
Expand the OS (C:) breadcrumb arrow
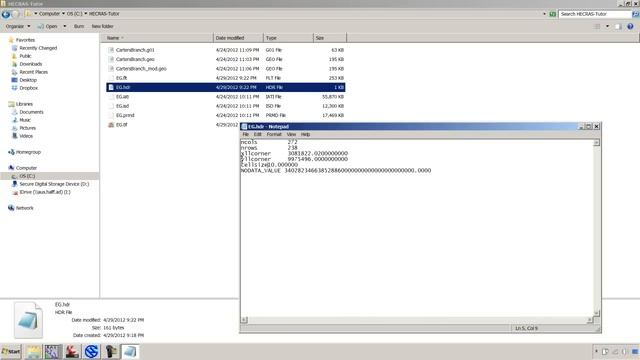(86, 14)
